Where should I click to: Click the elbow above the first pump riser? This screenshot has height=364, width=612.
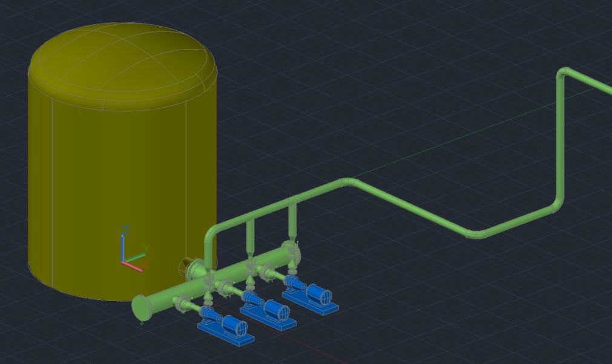(x=212, y=232)
